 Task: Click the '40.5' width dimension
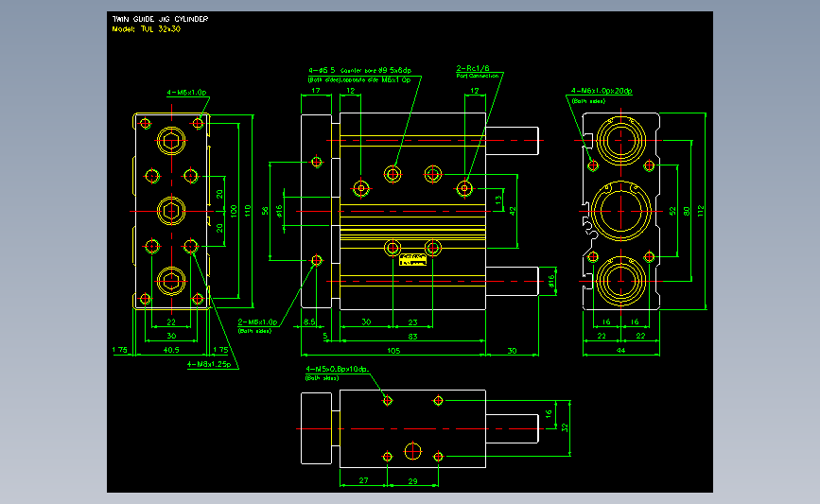[x=171, y=350]
